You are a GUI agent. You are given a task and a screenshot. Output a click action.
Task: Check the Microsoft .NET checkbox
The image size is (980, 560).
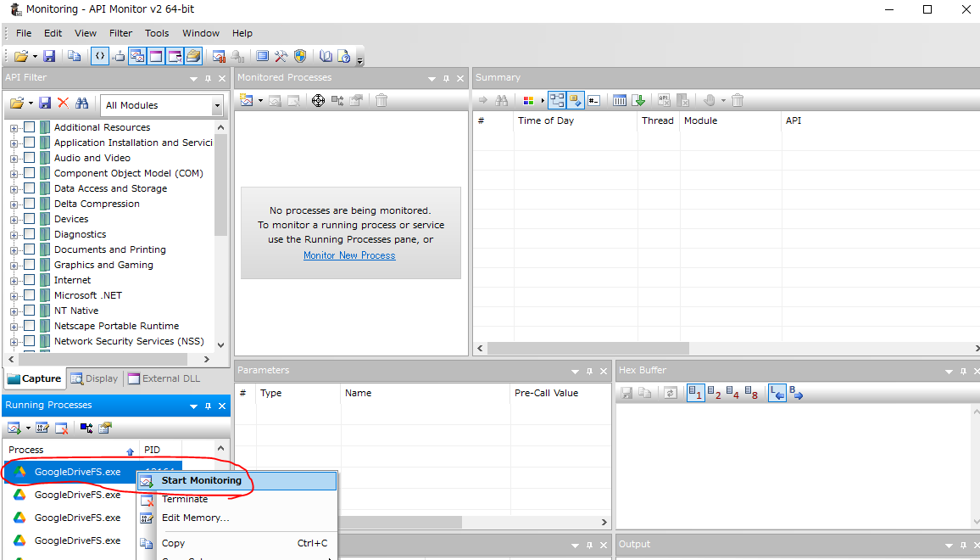[30, 295]
